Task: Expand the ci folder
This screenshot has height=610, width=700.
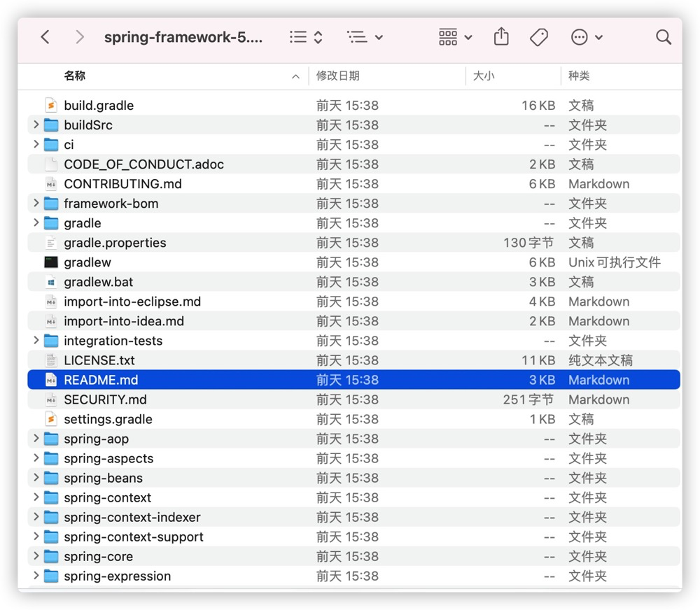Action: 36,144
